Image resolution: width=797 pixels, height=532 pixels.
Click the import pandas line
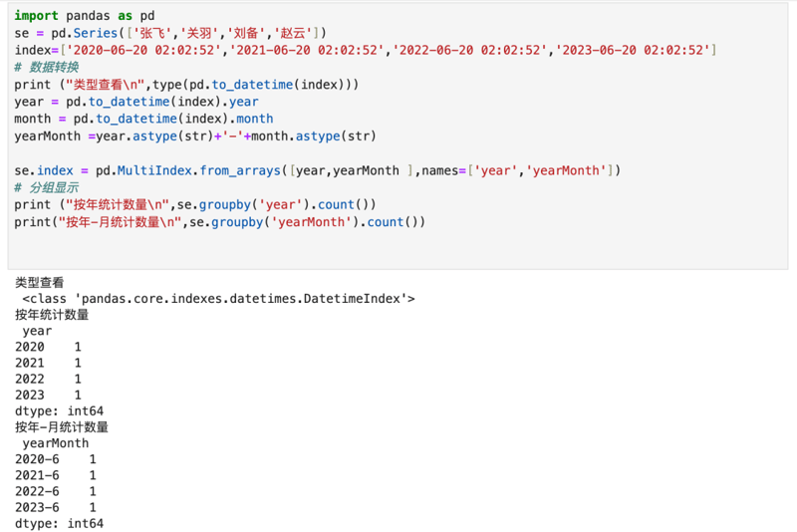point(85,16)
